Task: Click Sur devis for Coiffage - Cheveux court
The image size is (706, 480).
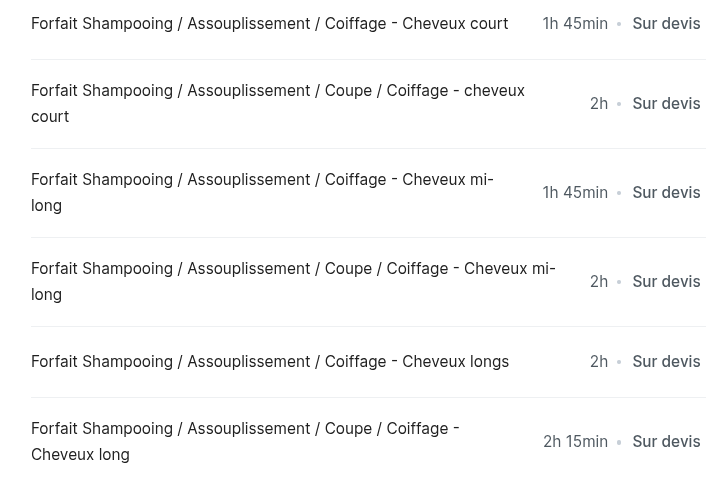Action: (666, 23)
